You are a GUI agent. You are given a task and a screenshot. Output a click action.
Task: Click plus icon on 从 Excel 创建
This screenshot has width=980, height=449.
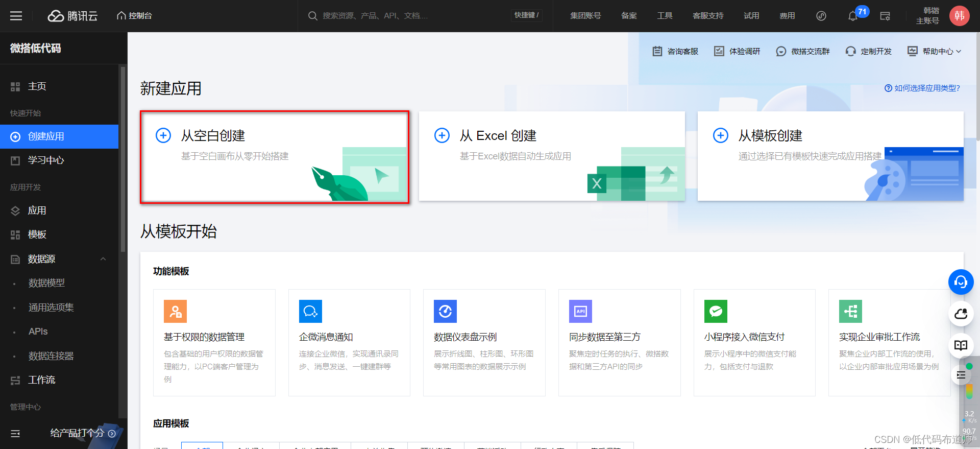pyautogui.click(x=442, y=135)
